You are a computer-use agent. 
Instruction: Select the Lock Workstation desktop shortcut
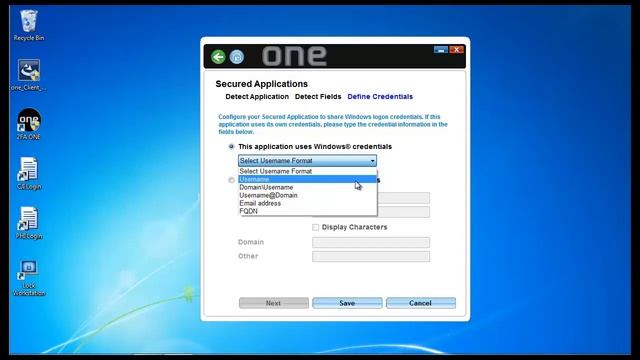[29, 278]
